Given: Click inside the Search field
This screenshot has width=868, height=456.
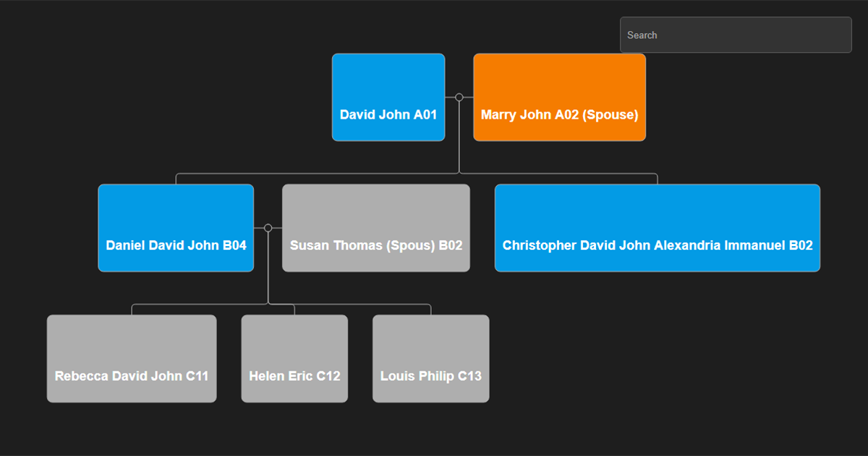Looking at the screenshot, I should click(x=735, y=34).
